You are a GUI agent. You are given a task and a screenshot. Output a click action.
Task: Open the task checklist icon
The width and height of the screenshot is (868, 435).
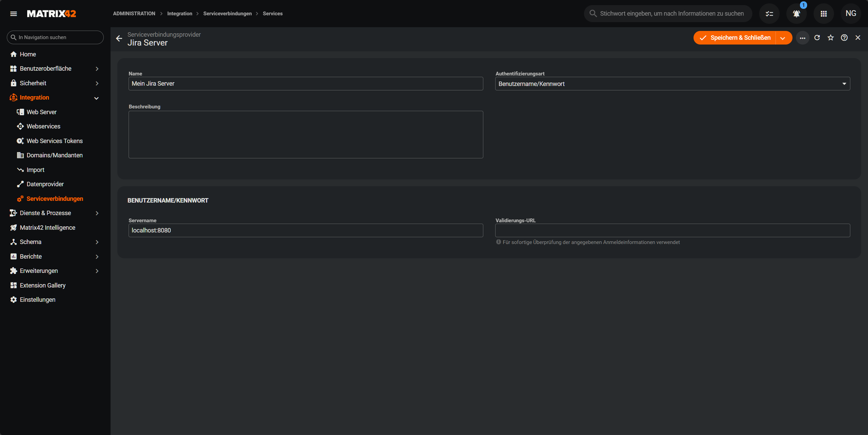[x=769, y=14]
